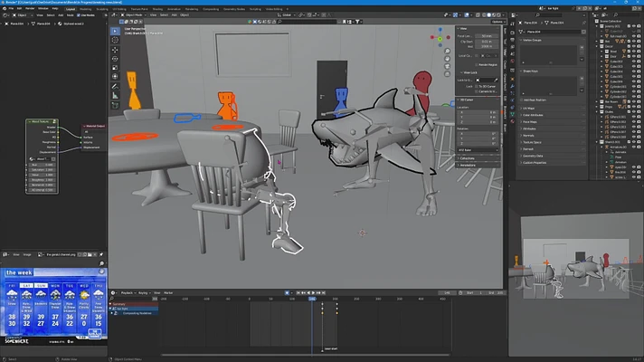This screenshot has height=362, width=644.
Task: Enable Lock To 3D Cursor checkbox
Action: click(477, 87)
